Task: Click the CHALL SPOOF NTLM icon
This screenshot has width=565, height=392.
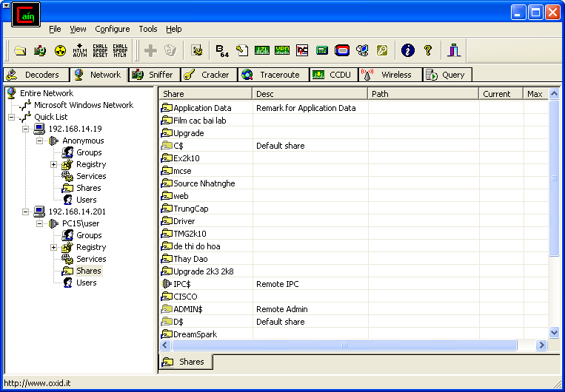Action: 120,51
